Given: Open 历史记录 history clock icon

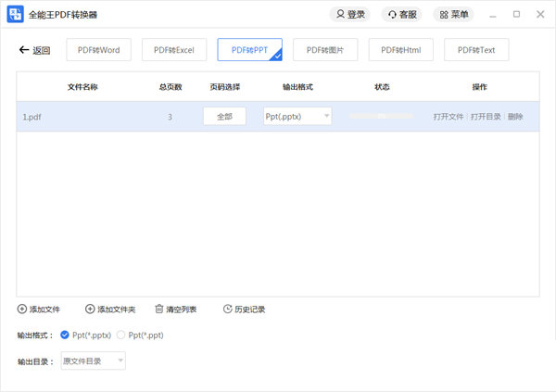Looking at the screenshot, I should point(228,309).
